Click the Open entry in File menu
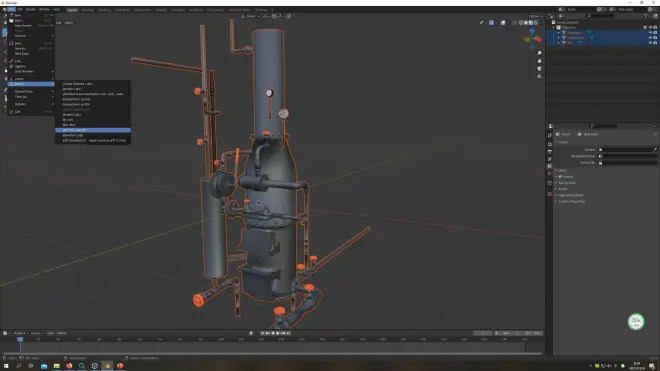This screenshot has height=371, width=660. click(x=32, y=20)
